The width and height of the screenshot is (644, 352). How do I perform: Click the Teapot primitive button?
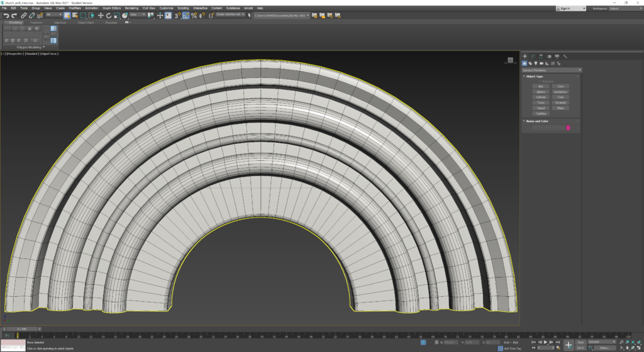pos(540,108)
